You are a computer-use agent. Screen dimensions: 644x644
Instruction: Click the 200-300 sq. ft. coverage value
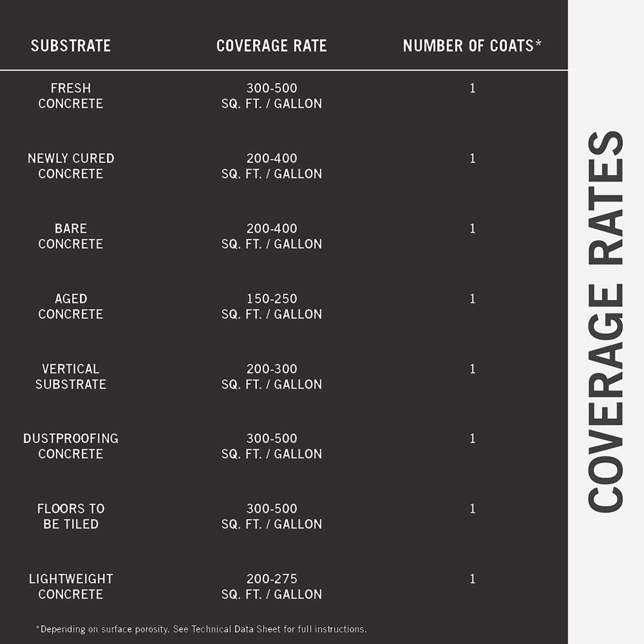tap(271, 377)
